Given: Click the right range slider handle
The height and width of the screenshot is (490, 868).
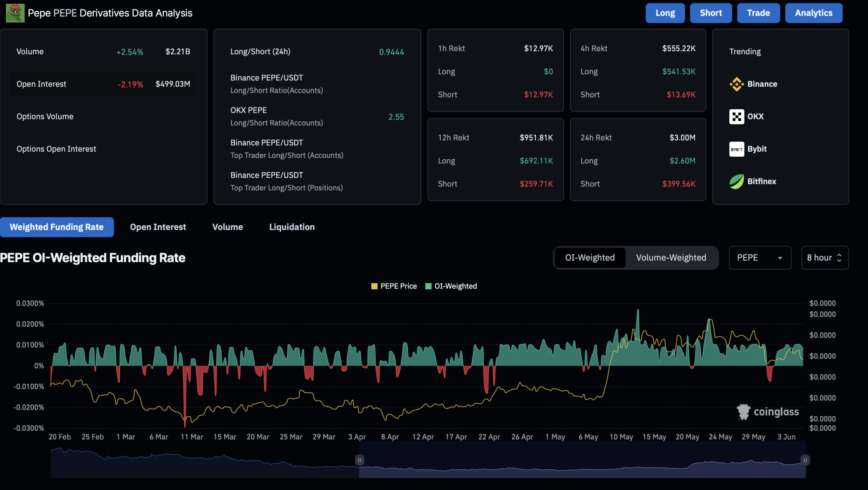Looking at the screenshot, I should tap(805, 460).
